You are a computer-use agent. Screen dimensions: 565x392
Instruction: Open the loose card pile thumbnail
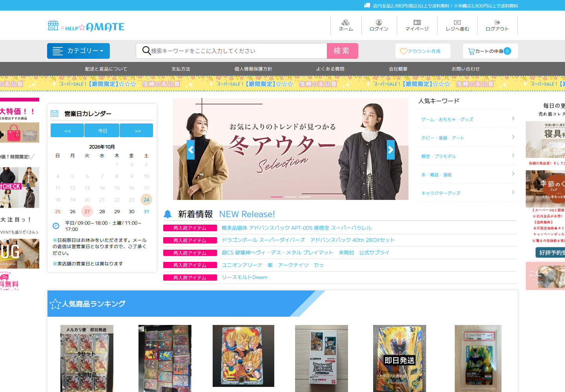[x=165, y=358]
